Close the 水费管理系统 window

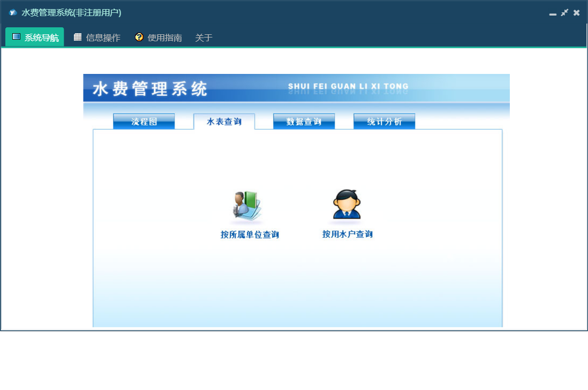point(577,13)
